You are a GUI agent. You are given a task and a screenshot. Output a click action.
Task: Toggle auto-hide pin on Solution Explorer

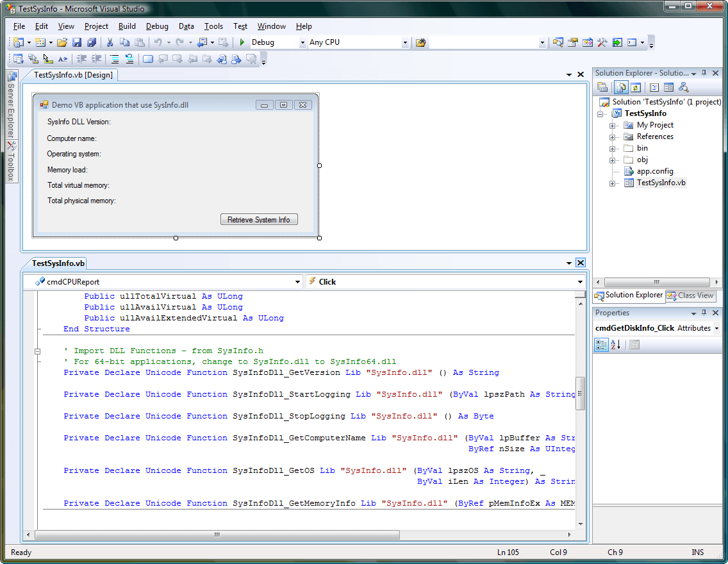pyautogui.click(x=704, y=73)
